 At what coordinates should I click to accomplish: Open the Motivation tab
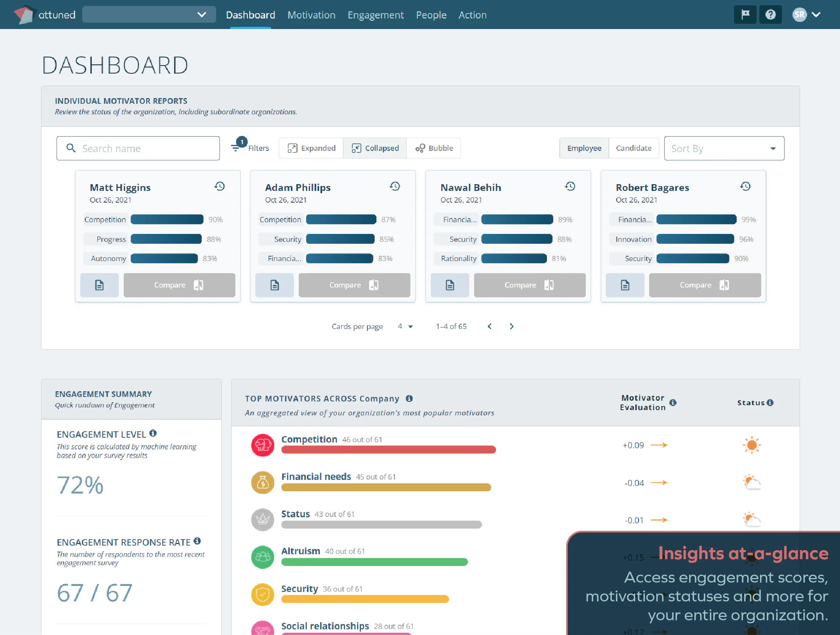click(312, 15)
